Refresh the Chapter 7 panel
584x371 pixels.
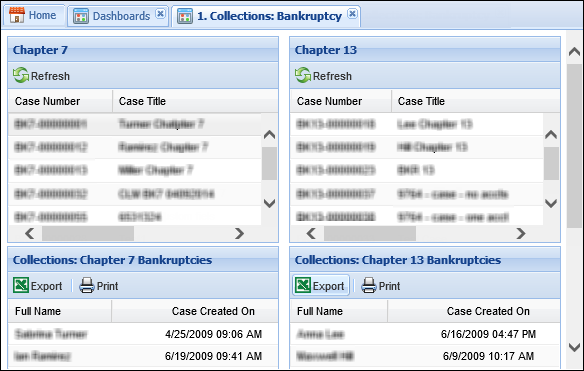pos(41,76)
